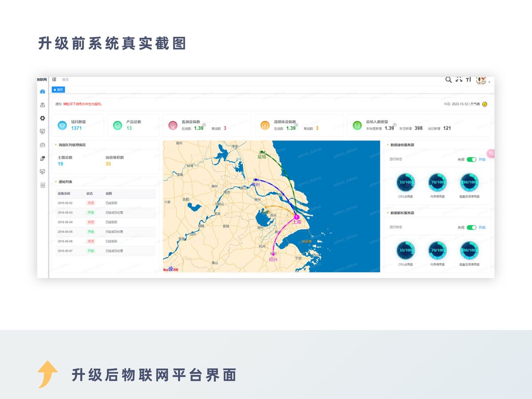
Task: Click the 本月新增 value 398
Action: 419,128
